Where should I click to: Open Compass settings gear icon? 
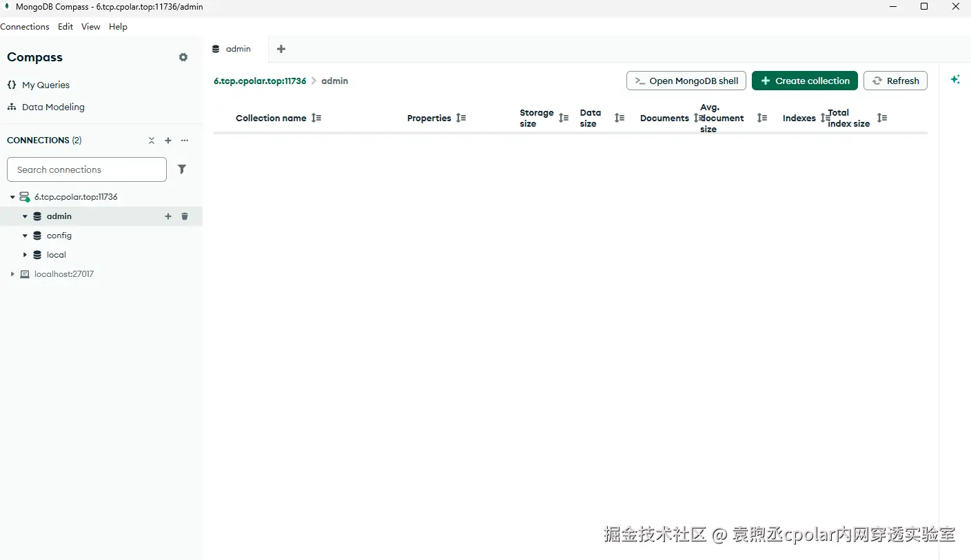coord(183,57)
